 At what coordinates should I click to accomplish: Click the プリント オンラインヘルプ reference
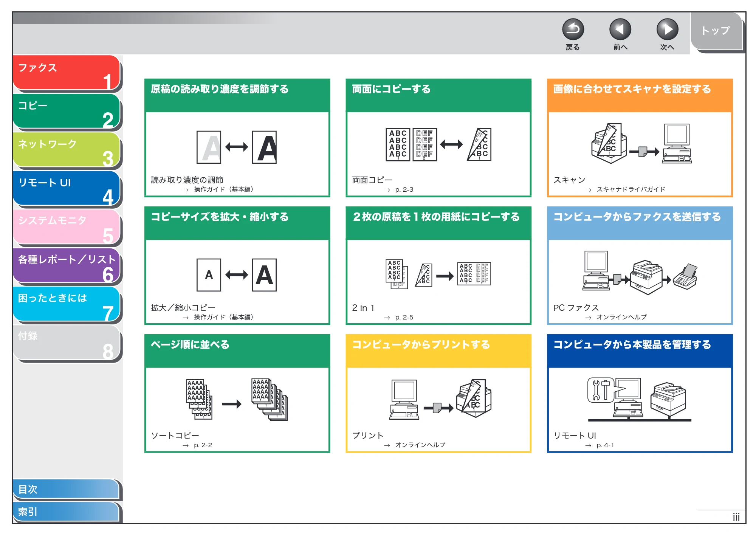pyautogui.click(x=420, y=445)
